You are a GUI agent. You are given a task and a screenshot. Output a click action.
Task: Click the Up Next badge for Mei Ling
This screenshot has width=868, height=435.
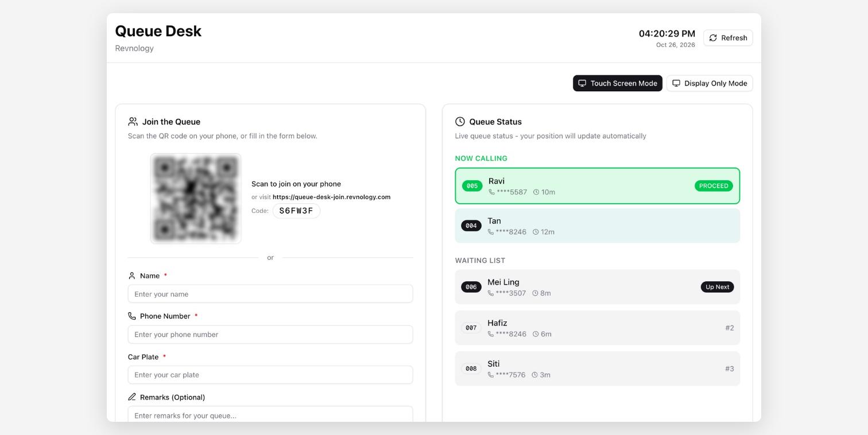pos(718,287)
